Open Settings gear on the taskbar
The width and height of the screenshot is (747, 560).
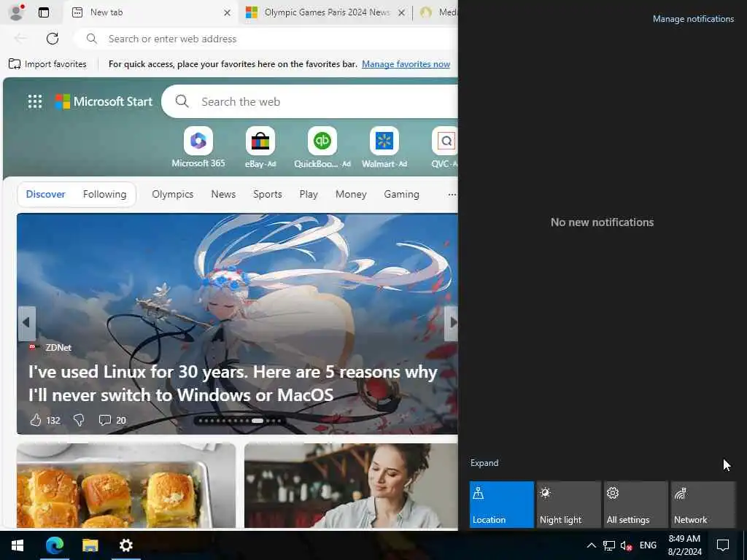(x=125, y=545)
